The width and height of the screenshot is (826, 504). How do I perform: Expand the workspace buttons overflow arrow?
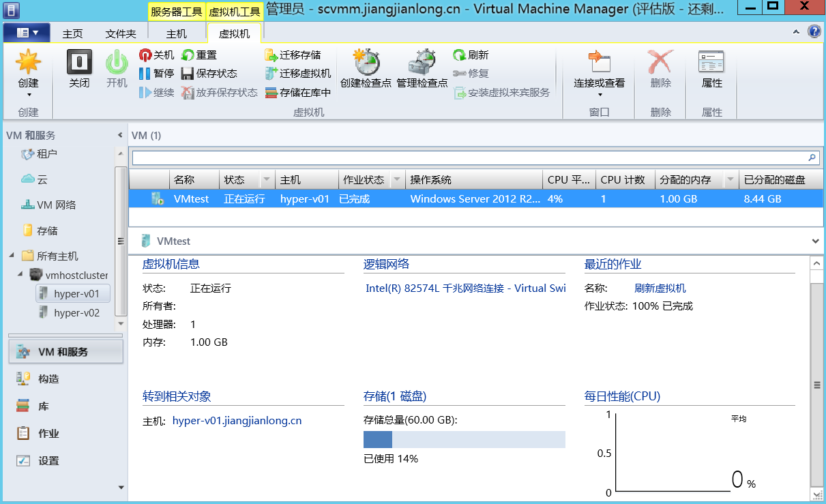click(121, 487)
